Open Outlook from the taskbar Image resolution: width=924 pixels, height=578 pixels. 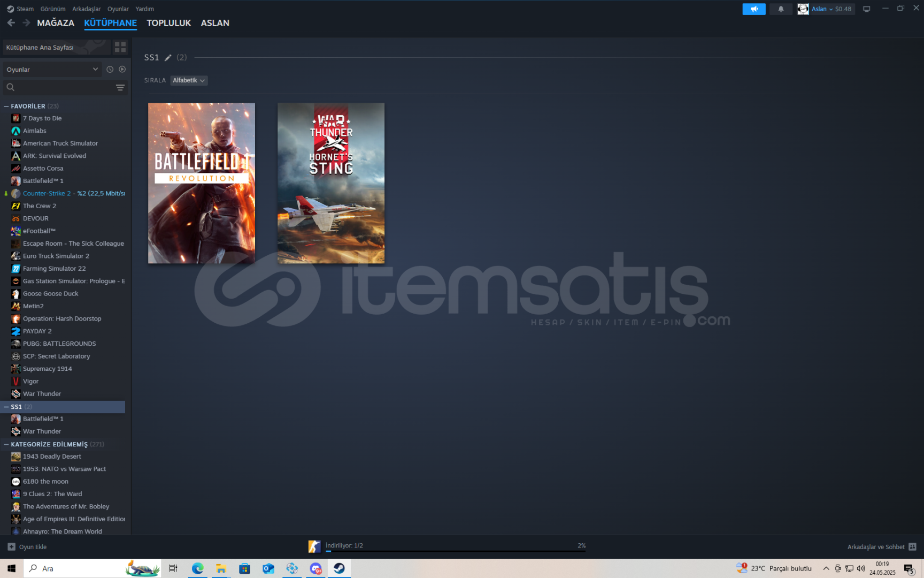pos(268,568)
